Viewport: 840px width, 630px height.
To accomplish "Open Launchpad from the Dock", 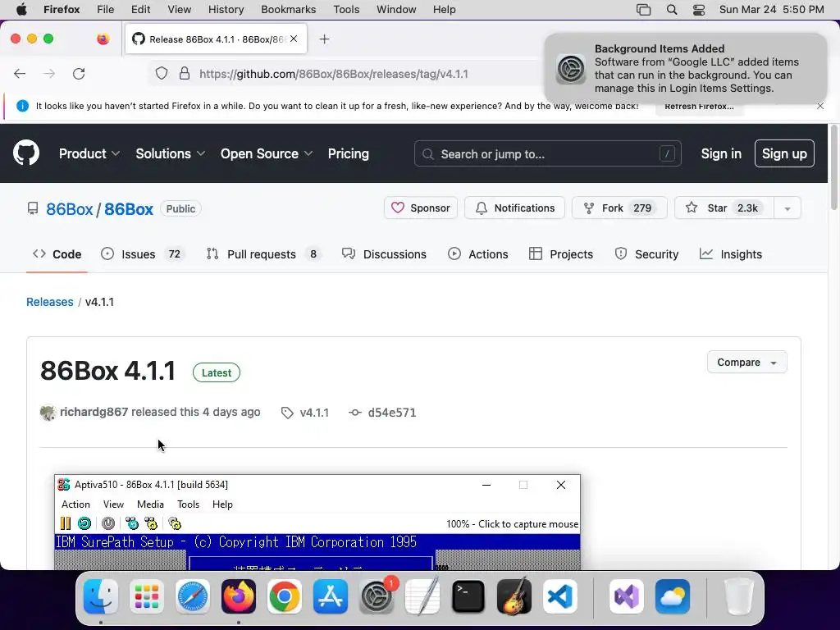I will click(x=147, y=596).
